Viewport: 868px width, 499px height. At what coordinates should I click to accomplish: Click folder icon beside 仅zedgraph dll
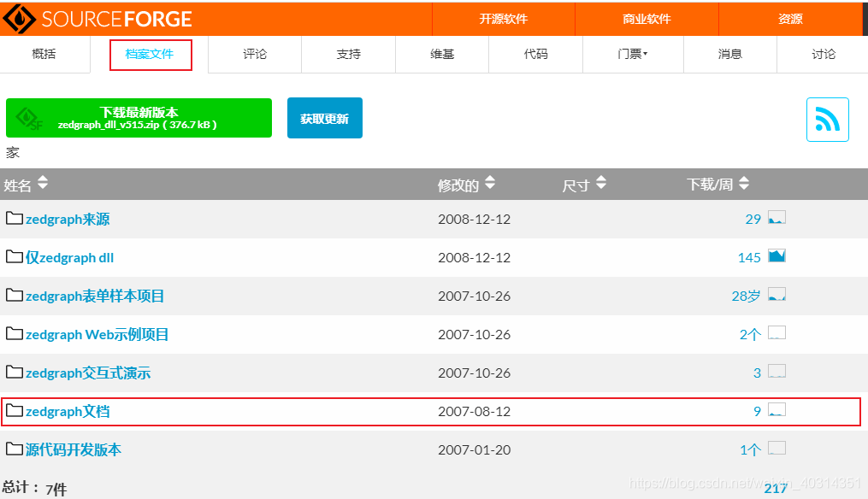[15, 256]
